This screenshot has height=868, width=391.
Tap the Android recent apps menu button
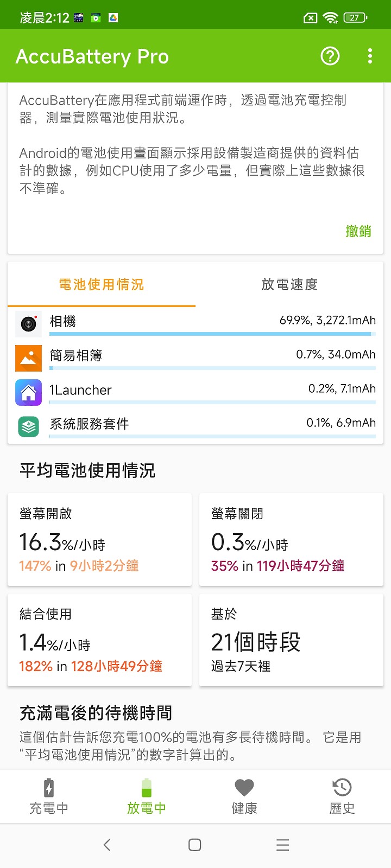click(x=283, y=845)
